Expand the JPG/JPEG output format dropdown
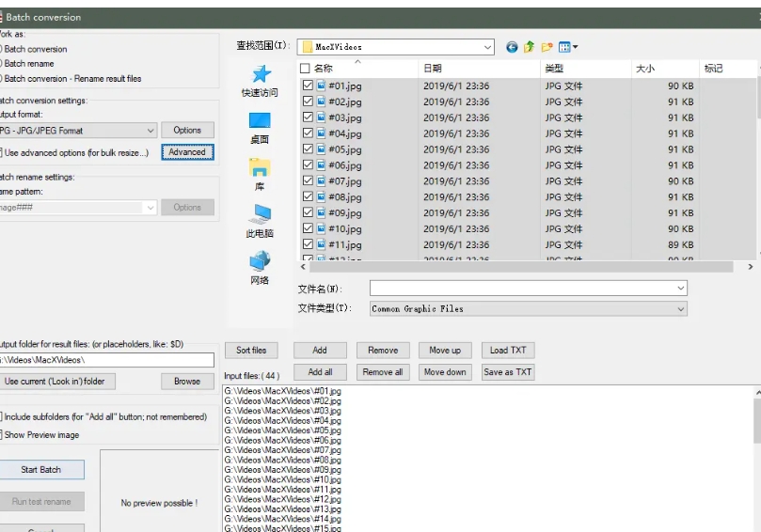 tap(151, 131)
